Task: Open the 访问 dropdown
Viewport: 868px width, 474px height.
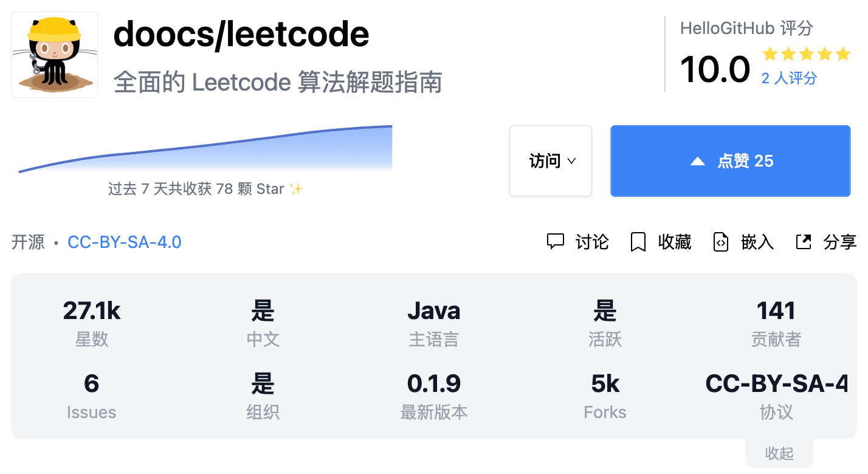Action: coord(550,160)
